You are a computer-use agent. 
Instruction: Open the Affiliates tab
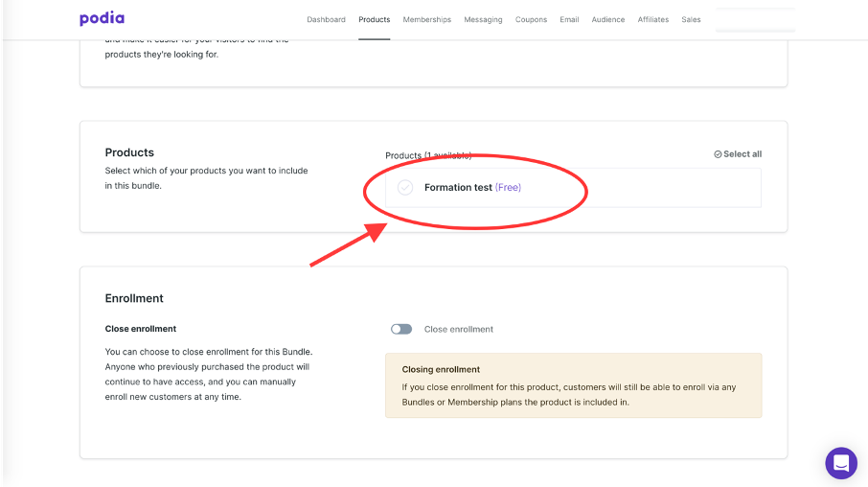pyautogui.click(x=653, y=19)
